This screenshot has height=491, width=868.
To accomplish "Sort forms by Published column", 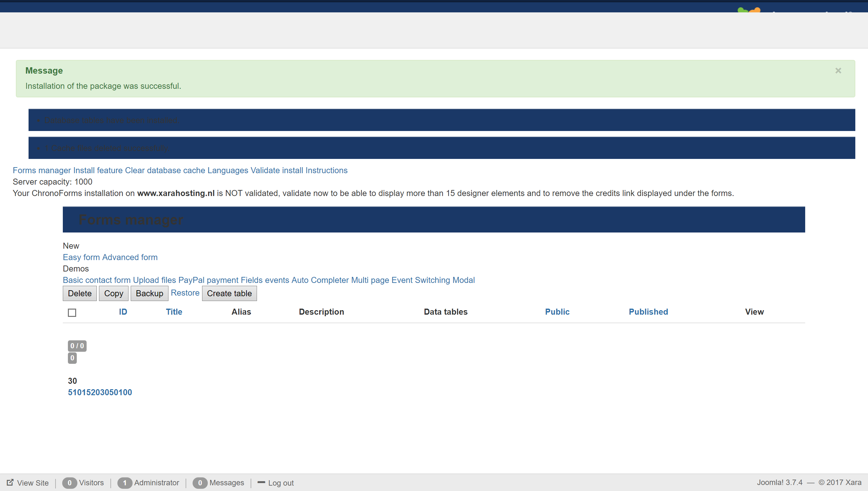I will (648, 312).
